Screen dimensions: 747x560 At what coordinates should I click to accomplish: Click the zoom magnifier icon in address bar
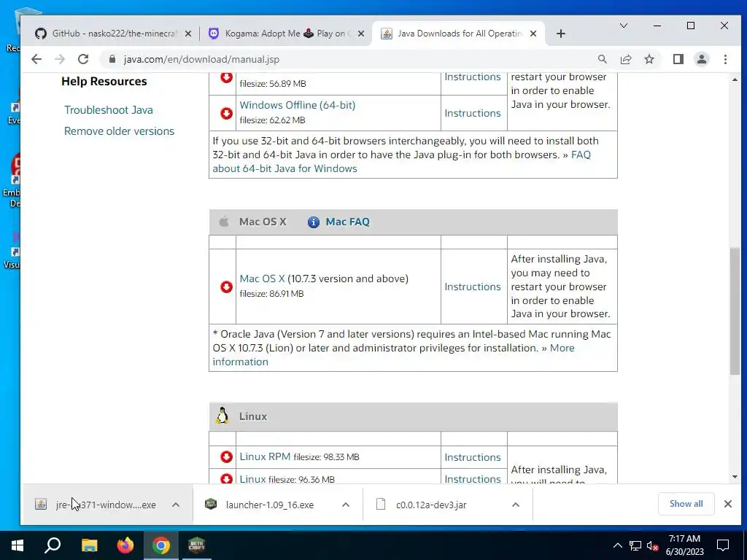602,59
